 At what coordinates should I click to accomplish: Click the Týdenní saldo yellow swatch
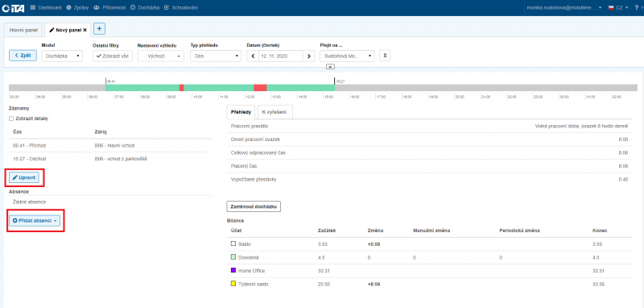click(233, 284)
